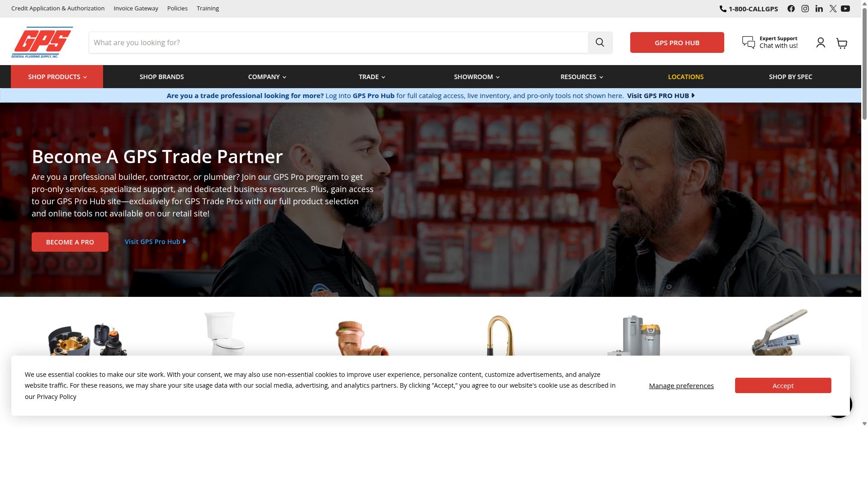Click the Become A GPS Trade Partner heading
The height and width of the screenshot is (488, 868).
click(x=157, y=156)
